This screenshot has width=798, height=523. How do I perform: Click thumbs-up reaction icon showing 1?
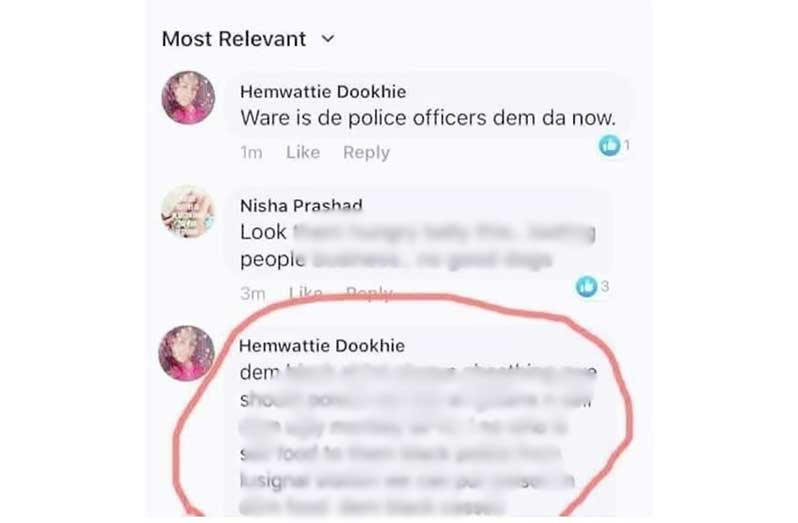pyautogui.click(x=609, y=146)
